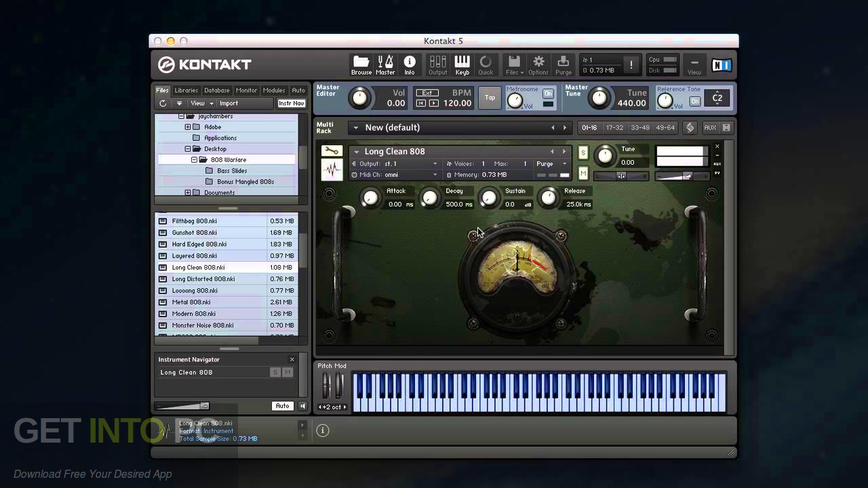The width and height of the screenshot is (868, 488).
Task: Click the Master metronome icon
Action: pos(385,65)
